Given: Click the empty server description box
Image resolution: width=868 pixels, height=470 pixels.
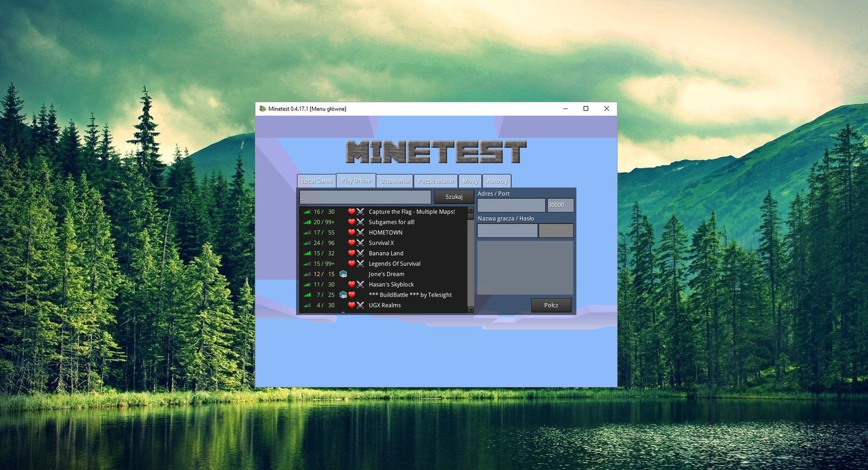Looking at the screenshot, I should click(x=525, y=267).
